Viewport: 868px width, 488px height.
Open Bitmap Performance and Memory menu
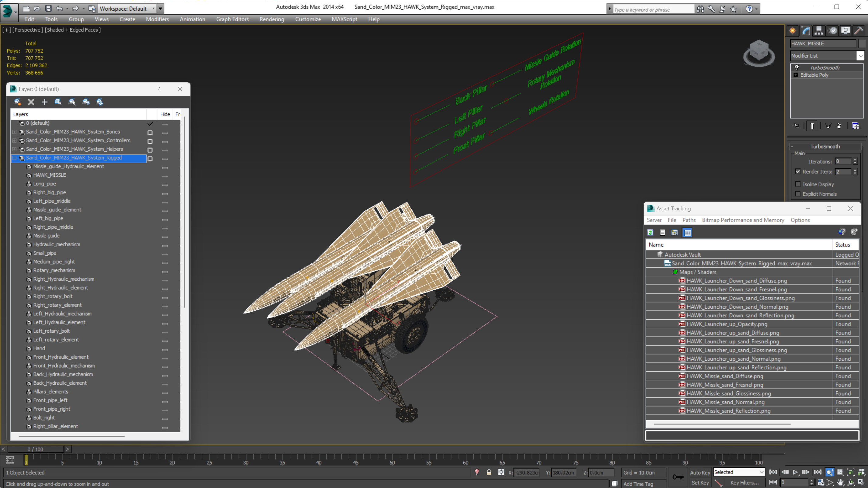(x=743, y=220)
